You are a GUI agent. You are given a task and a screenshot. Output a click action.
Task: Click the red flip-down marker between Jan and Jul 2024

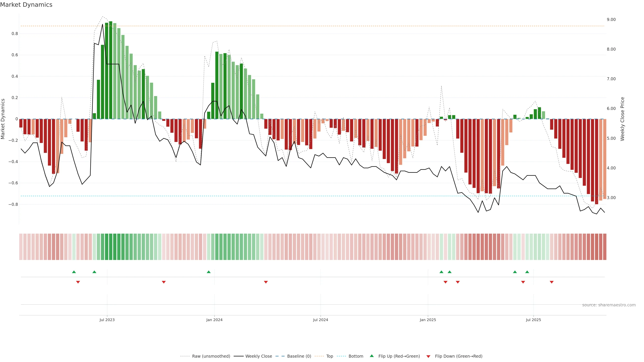pyautogui.click(x=266, y=282)
